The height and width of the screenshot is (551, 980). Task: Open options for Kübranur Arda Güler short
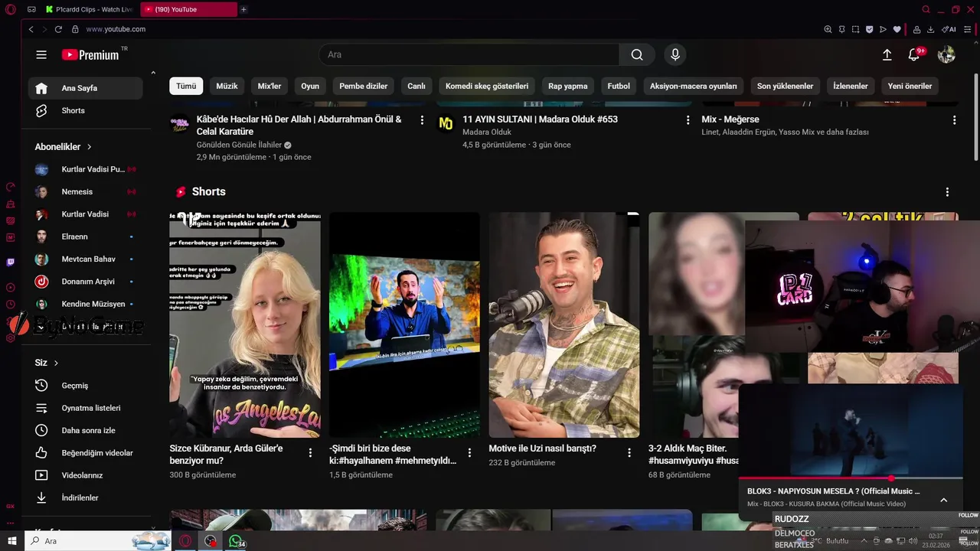click(310, 452)
